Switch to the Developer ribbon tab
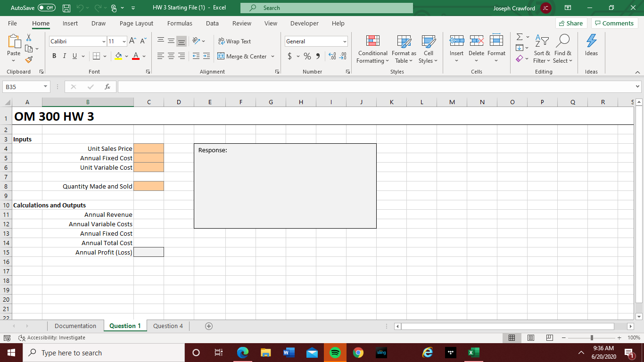The image size is (644, 362). pyautogui.click(x=304, y=23)
